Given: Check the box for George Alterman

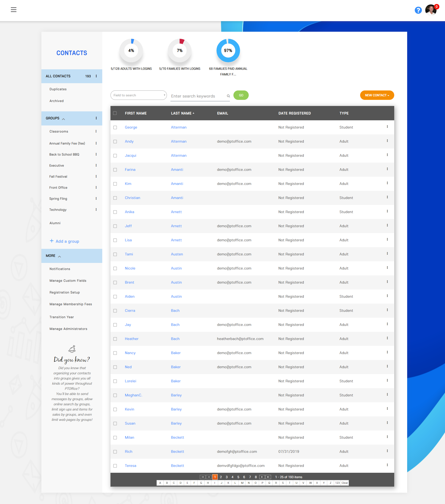Looking at the screenshot, I should 115,128.
